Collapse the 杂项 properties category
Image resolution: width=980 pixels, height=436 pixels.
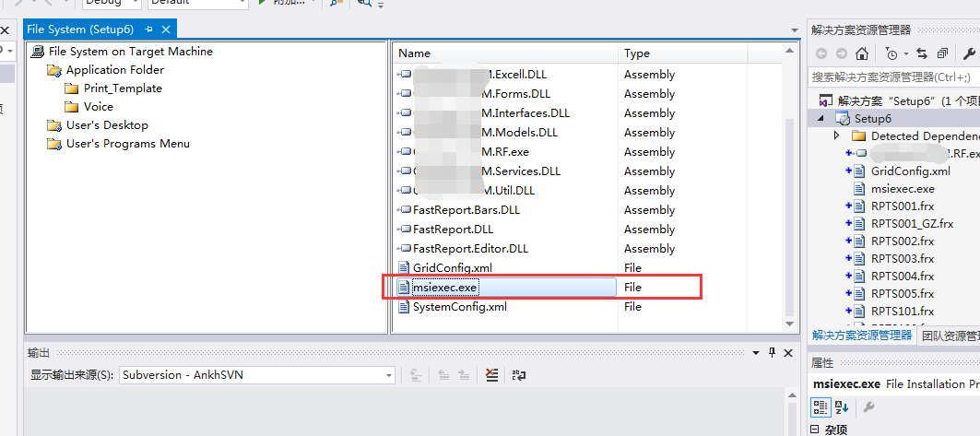814,430
